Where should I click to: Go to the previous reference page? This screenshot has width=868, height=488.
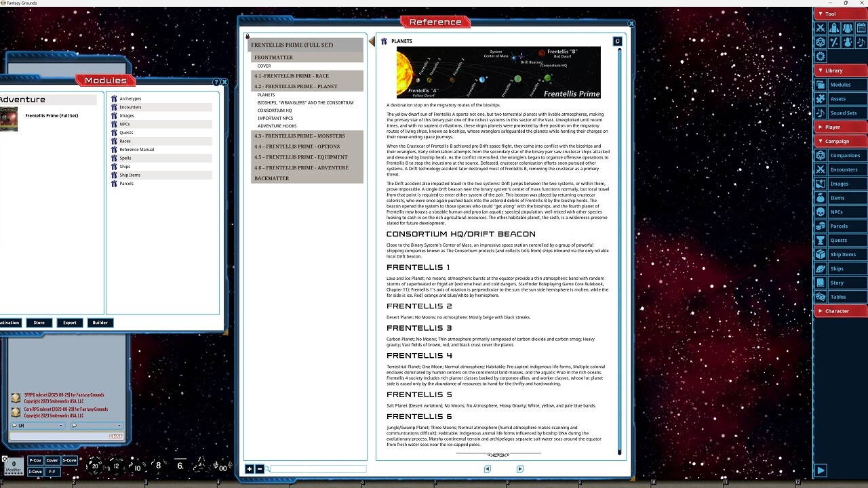coord(487,469)
